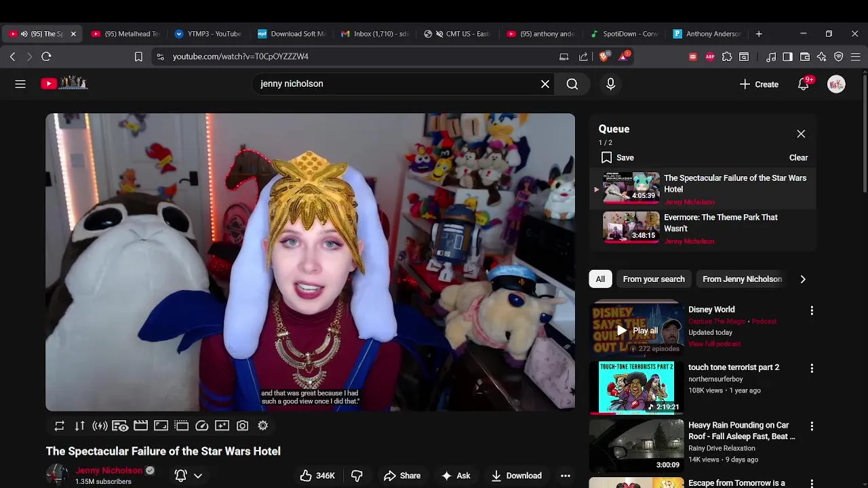
Task: Switch to the YTMP3 - Youtube browser tab
Action: pos(208,34)
